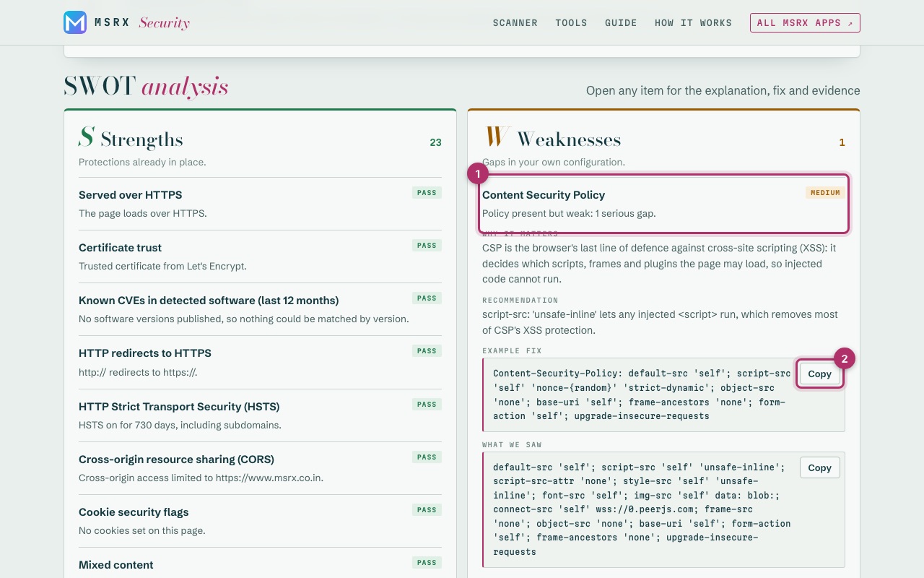
Task: Click 'Open any item for the explanation' text
Action: point(723,90)
